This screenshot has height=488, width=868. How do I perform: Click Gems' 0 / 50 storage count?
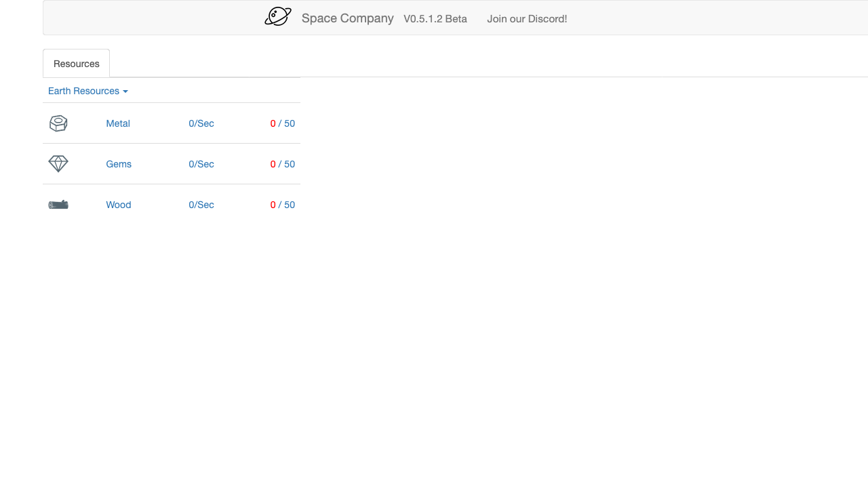[283, 164]
